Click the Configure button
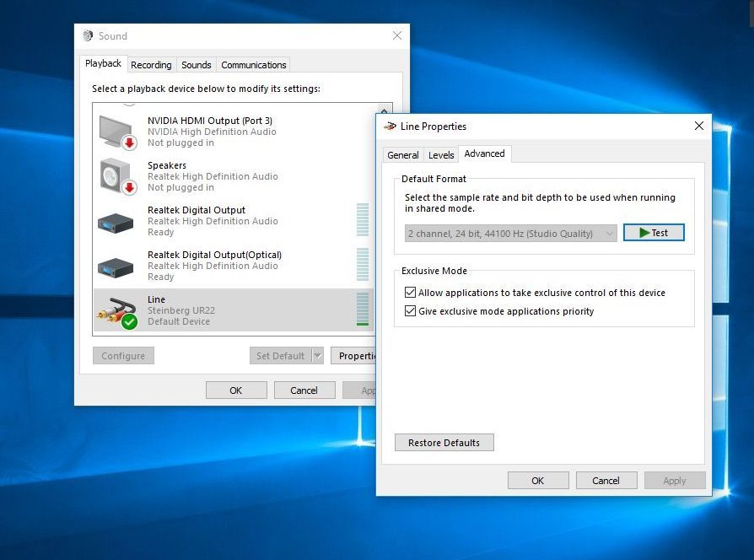Image resolution: width=754 pixels, height=560 pixels. click(x=124, y=356)
